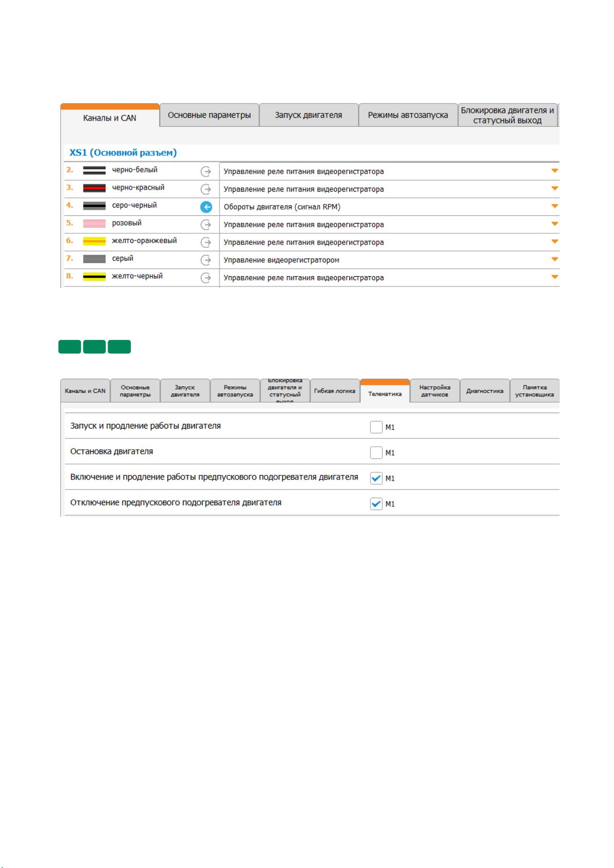Viewport: 614px width, 868px height.
Task: Click the серо-черный wire name
Action: [134, 205]
